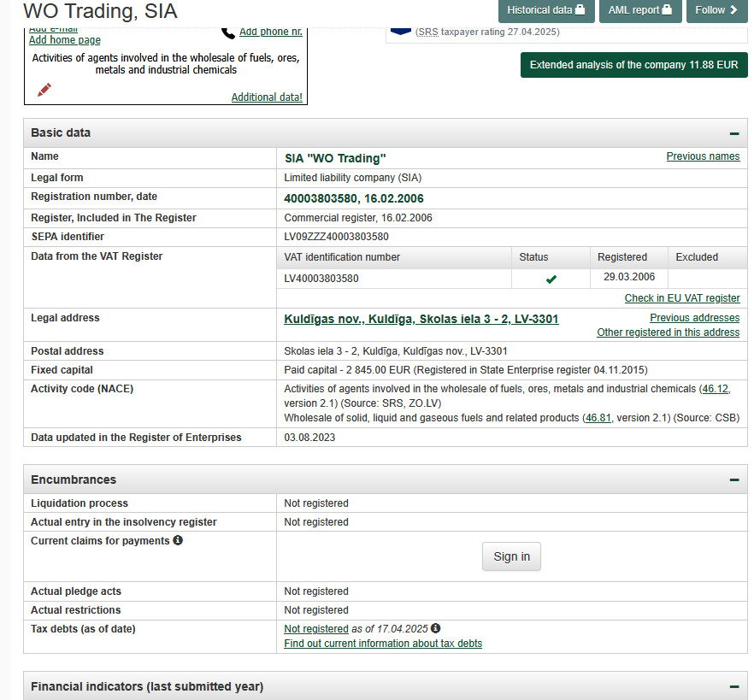The image size is (754, 700).
Task: Click chevron arrow on Follow button
Action: click(733, 9)
